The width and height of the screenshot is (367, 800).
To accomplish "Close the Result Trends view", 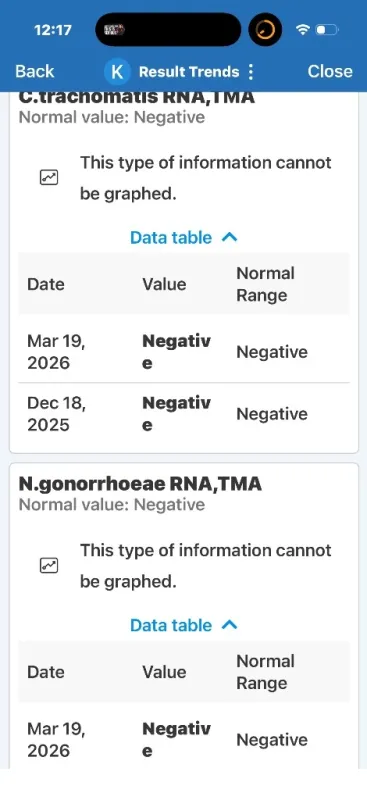I will 330,71.
